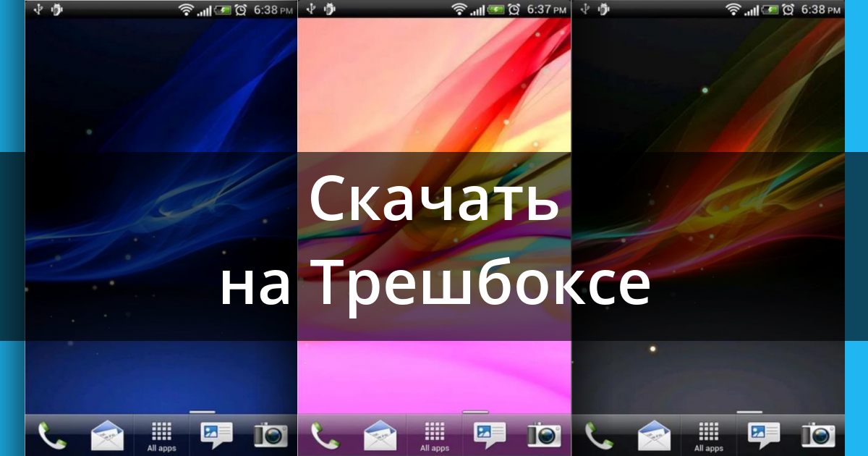
Task: Launch the Camera on the pink wallpaper screen
Action: tap(545, 435)
